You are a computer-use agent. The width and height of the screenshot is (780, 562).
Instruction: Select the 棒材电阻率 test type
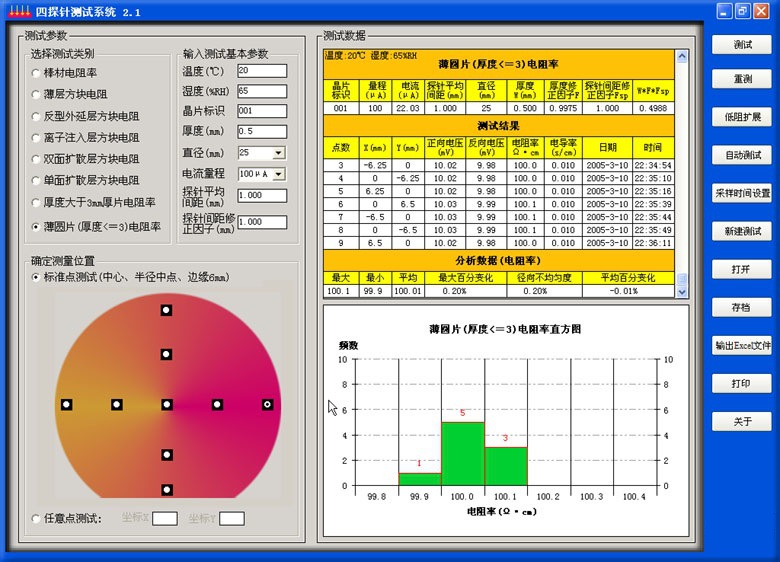[x=37, y=73]
